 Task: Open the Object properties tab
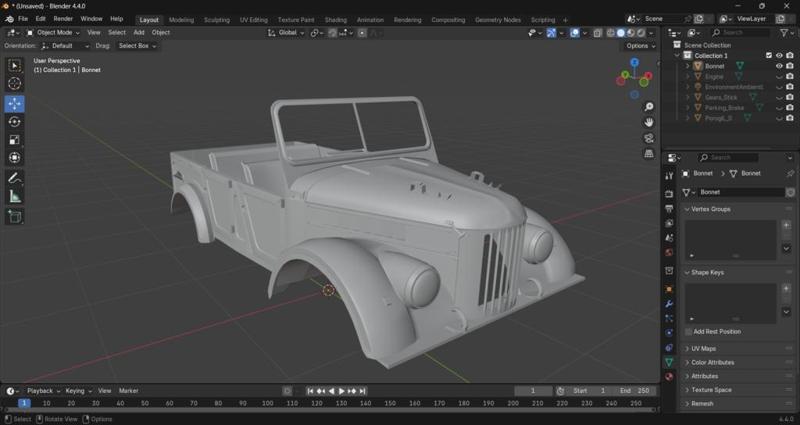669,289
